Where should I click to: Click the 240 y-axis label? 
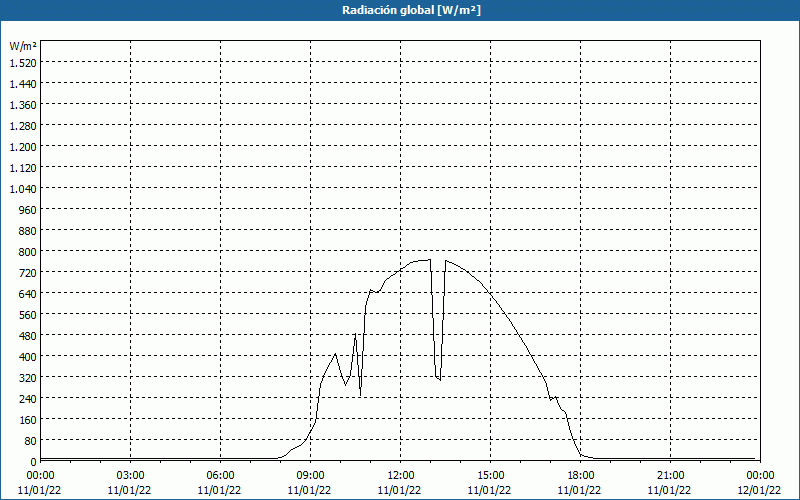[x=28, y=398]
